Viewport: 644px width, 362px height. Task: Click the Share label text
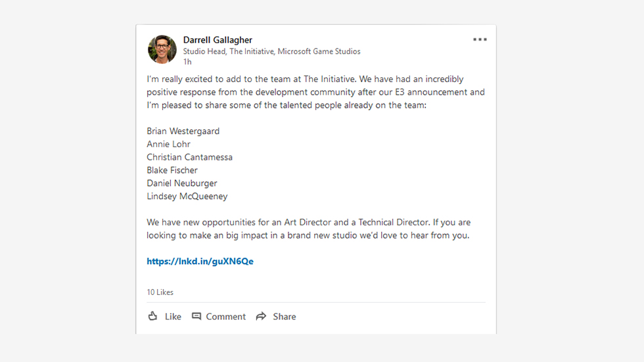[x=284, y=317]
